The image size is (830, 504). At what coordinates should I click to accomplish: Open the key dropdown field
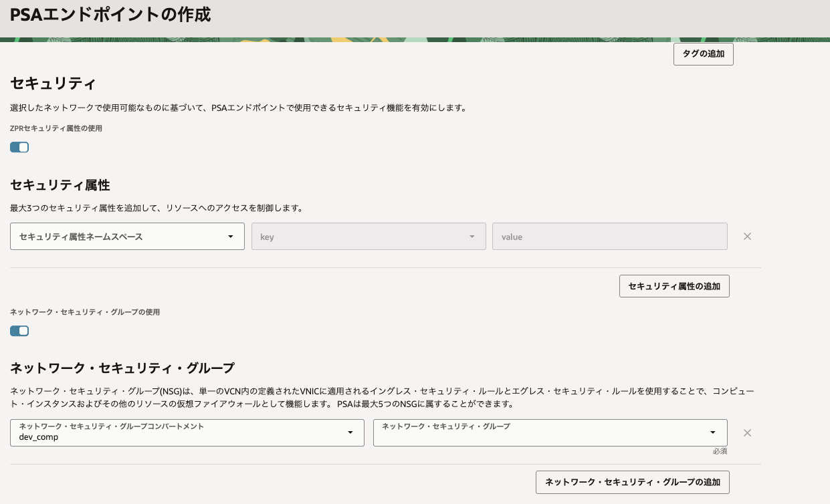[x=368, y=237]
